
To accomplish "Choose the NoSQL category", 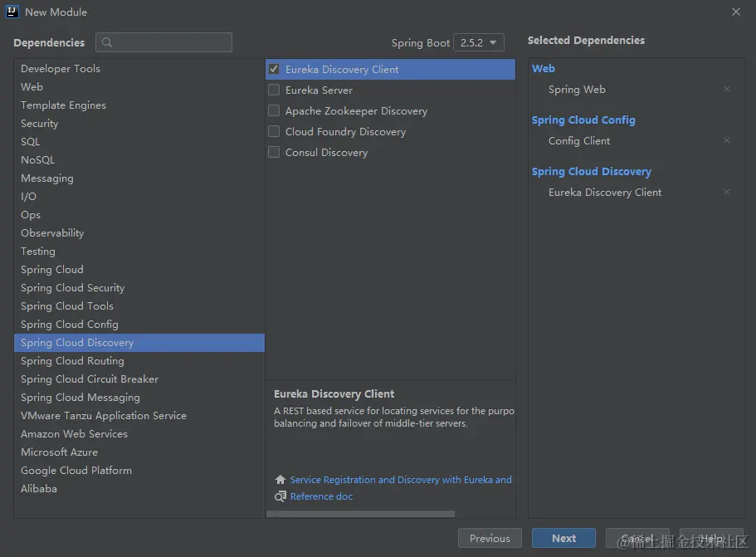I will [139, 159].
